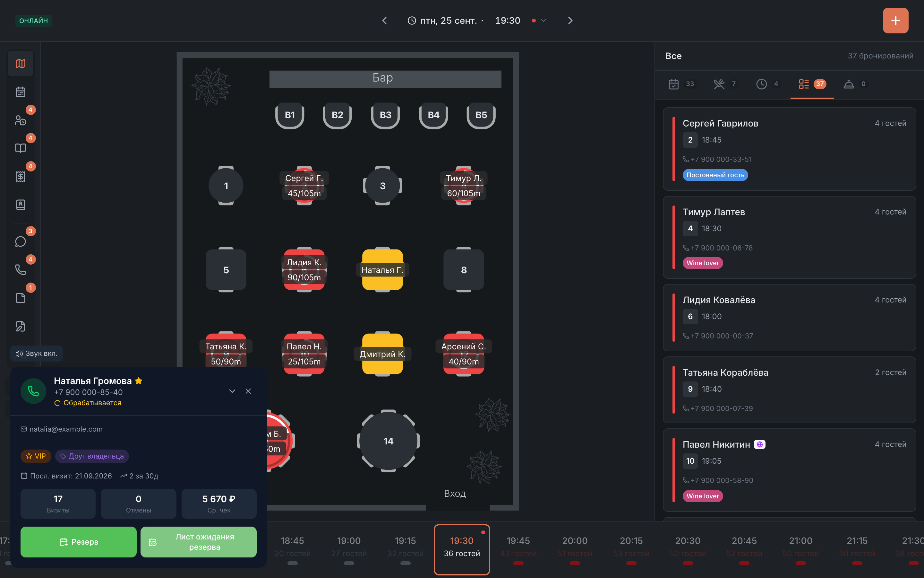Click natalia@example.com email address
Image resolution: width=924 pixels, height=578 pixels.
click(66, 429)
